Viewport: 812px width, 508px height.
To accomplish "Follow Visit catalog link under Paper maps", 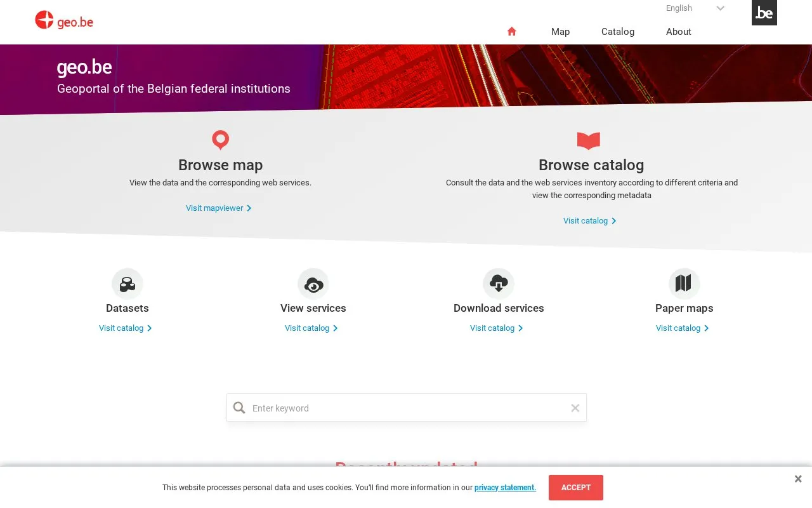I will (683, 328).
